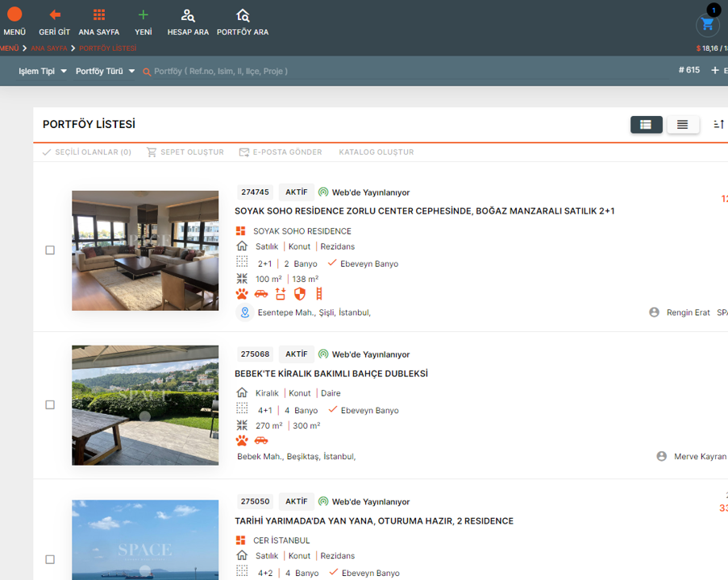Screen dimensions: 728x580
Task: Click web publishing icon for listing 275050
Action: tap(323, 502)
